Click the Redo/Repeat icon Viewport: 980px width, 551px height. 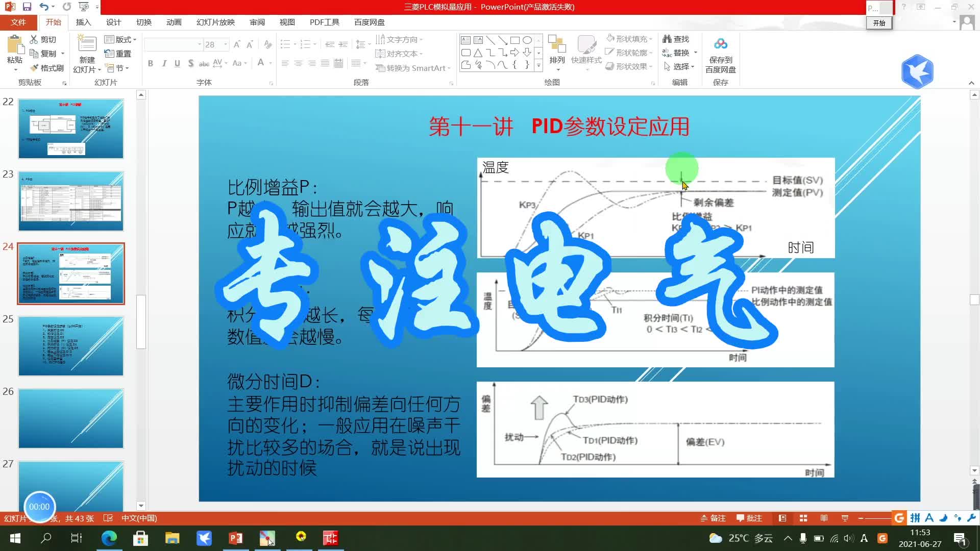coord(67,7)
